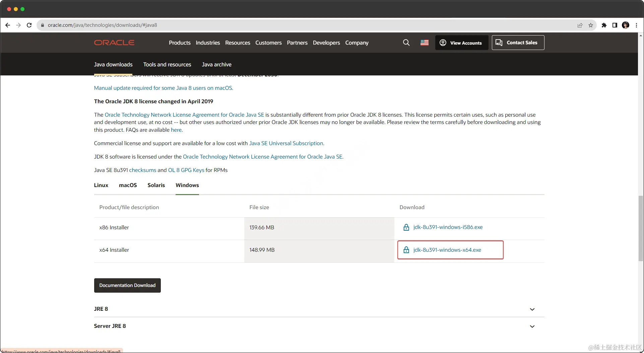Image resolution: width=644 pixels, height=353 pixels.
Task: Bookmark this page with the star icon
Action: point(591,25)
